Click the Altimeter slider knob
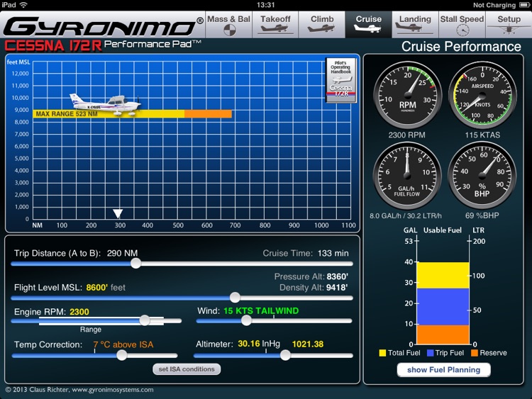The image size is (532, 399). coord(285,355)
